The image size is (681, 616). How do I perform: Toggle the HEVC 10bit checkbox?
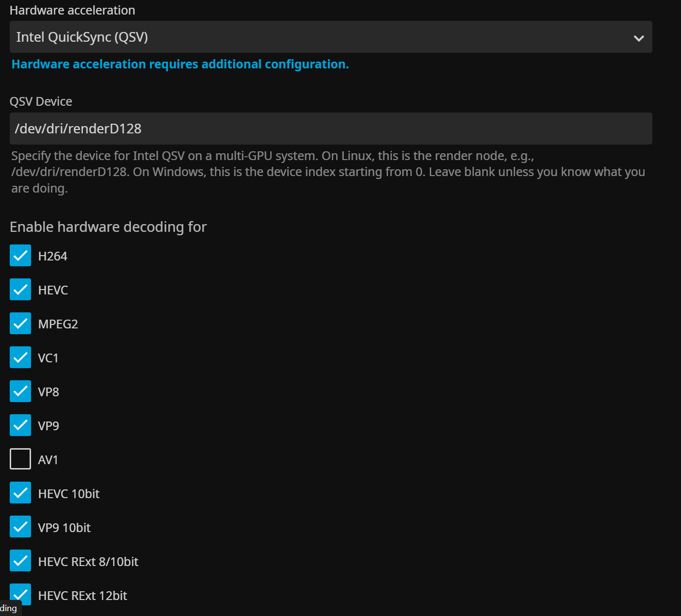click(x=20, y=493)
